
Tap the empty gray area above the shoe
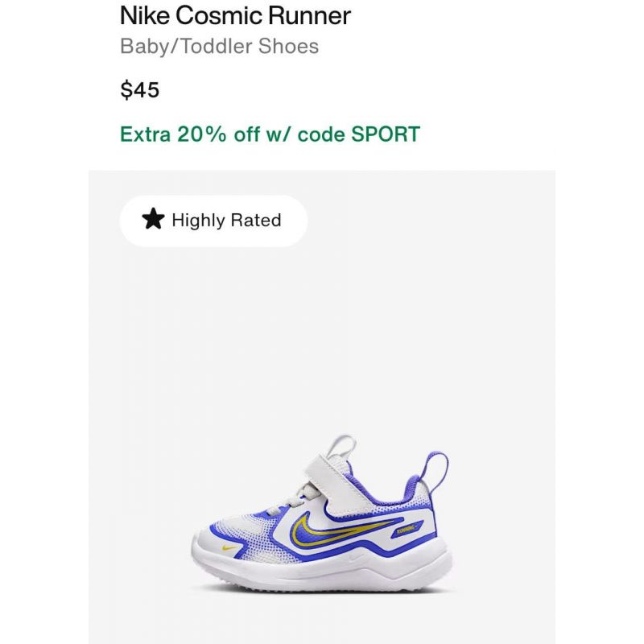pos(322,336)
